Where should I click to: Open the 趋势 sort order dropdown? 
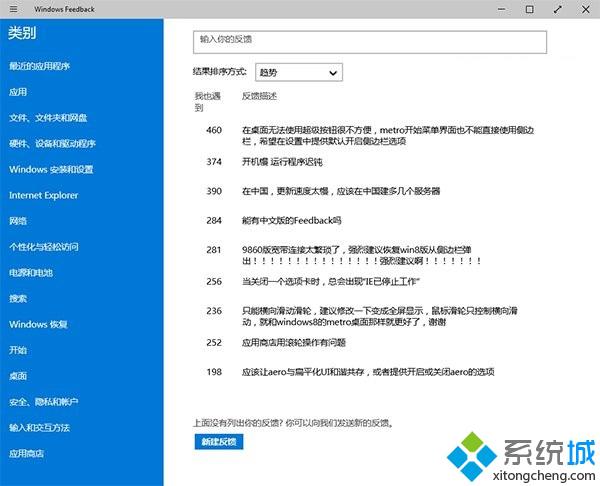(299, 72)
